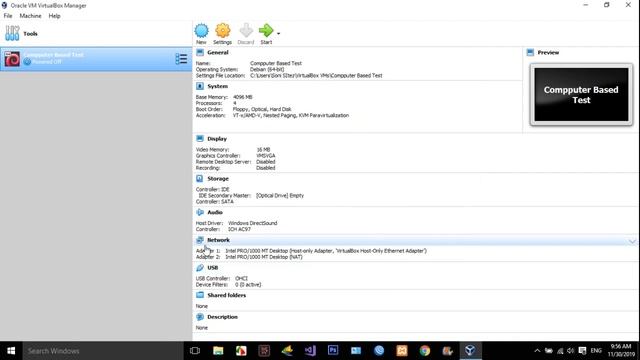The height and width of the screenshot is (360, 640).
Task: Open the Shared folders heading link
Action: (x=227, y=295)
